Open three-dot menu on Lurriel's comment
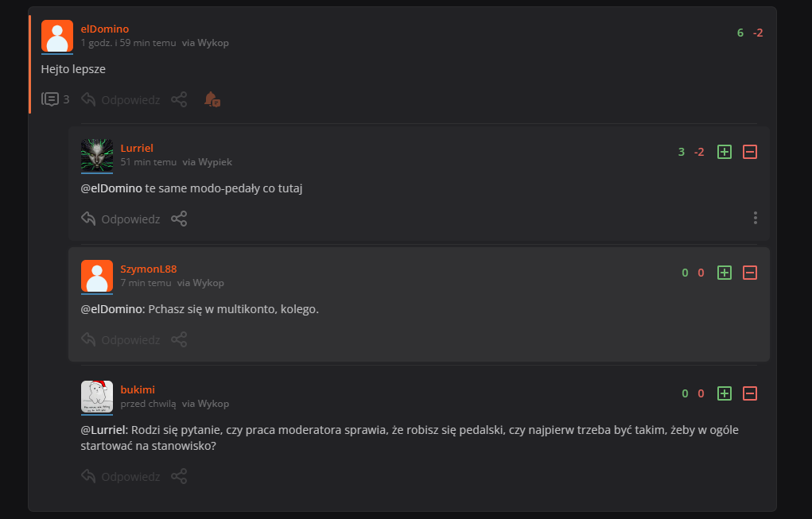 pyautogui.click(x=755, y=218)
